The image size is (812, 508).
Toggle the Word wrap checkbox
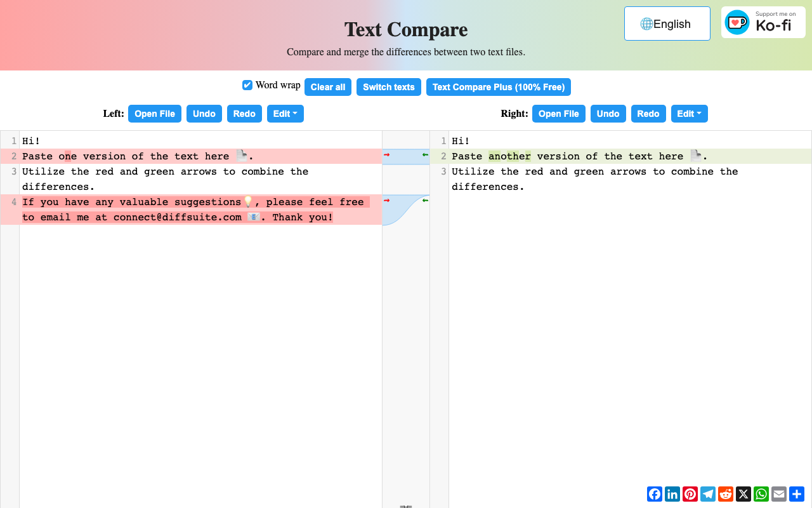[247, 85]
